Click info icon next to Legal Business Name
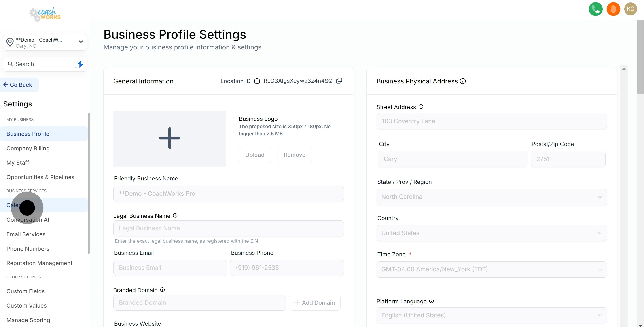The height and width of the screenshot is (327, 644). pyautogui.click(x=175, y=215)
